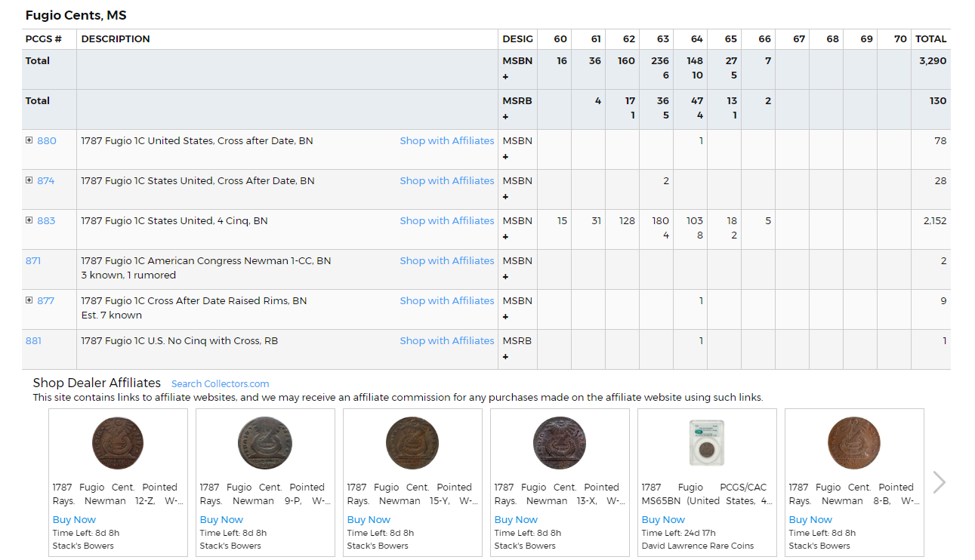Expand row 877 with the plus icon

[x=29, y=300]
